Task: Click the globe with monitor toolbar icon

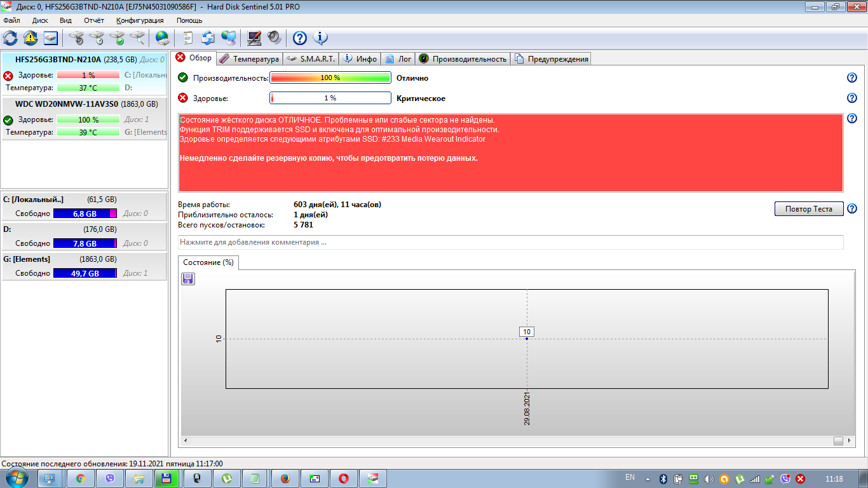Action: pyautogui.click(x=229, y=38)
